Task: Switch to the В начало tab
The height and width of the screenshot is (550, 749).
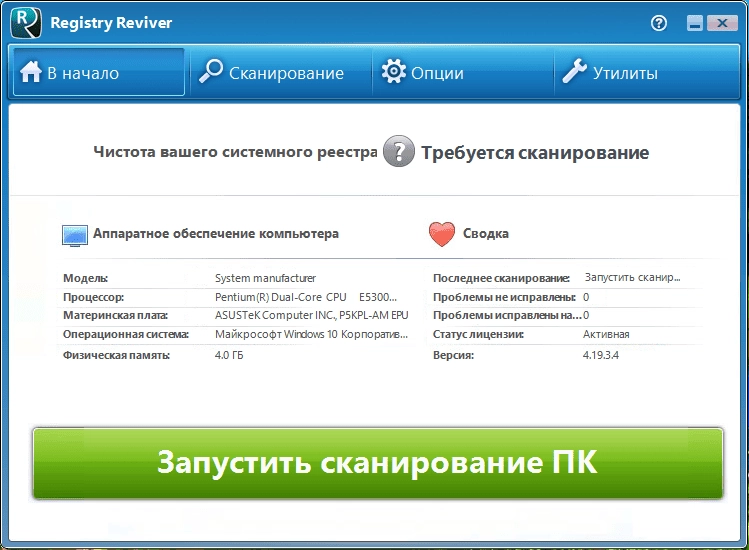Action: (x=99, y=72)
